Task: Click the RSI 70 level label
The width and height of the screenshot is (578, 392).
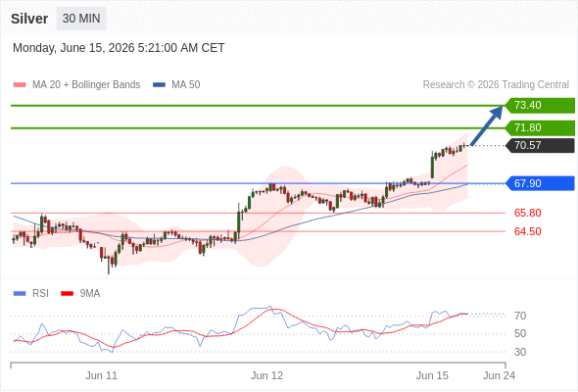Action: pos(520,316)
